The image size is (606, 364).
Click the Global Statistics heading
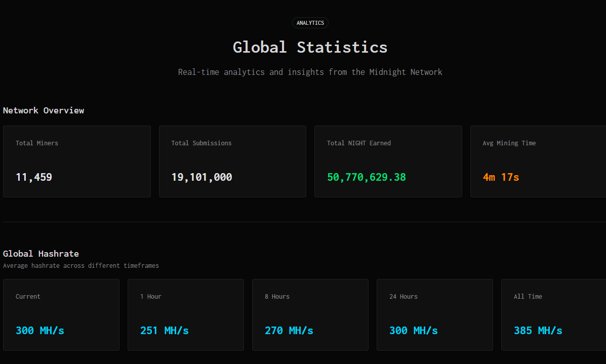[x=310, y=48]
